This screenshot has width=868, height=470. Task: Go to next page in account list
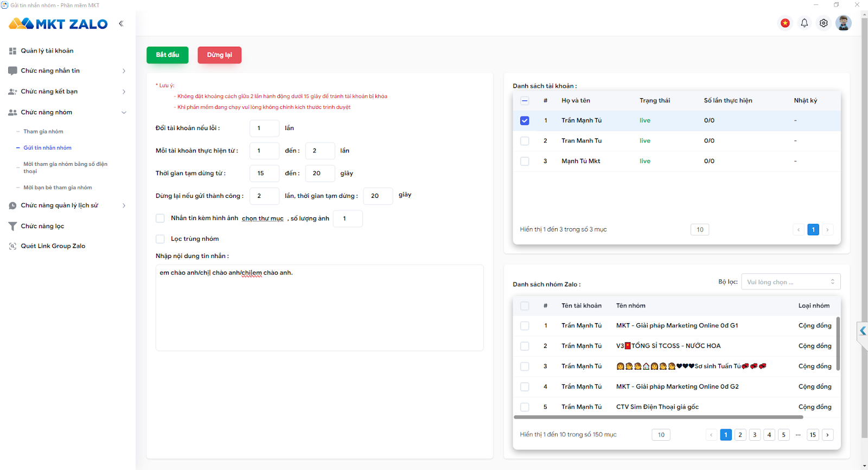827,230
